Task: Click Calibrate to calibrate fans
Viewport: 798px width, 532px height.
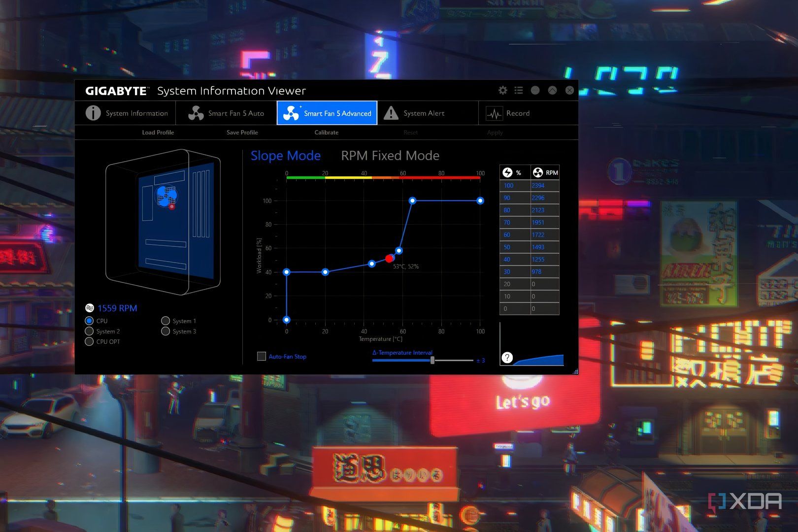Action: coord(326,133)
